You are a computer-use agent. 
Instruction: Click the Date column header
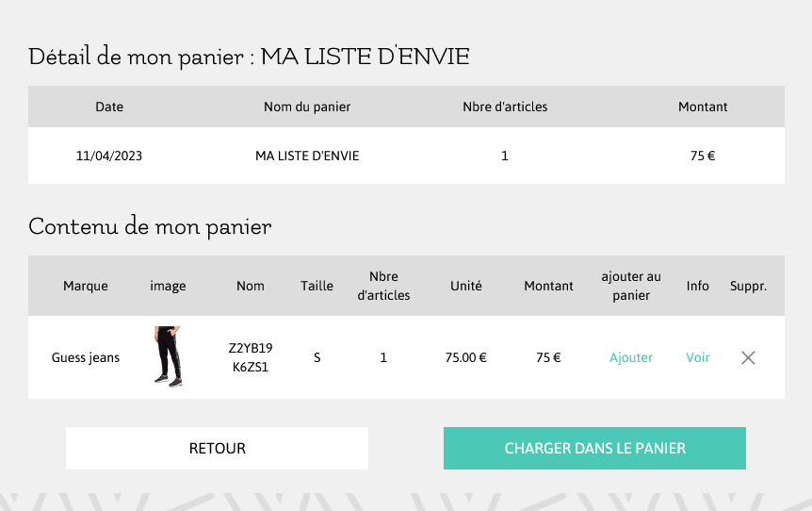[x=109, y=107]
